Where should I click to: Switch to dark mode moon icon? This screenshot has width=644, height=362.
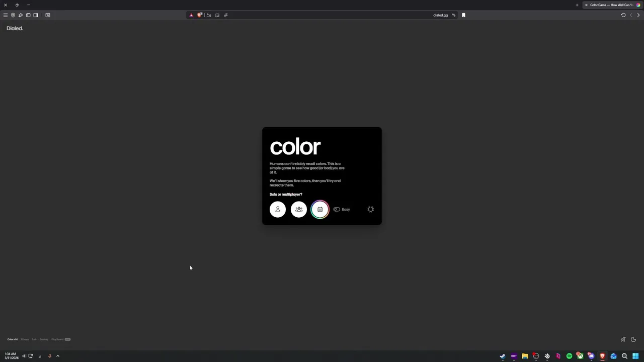[633, 339]
